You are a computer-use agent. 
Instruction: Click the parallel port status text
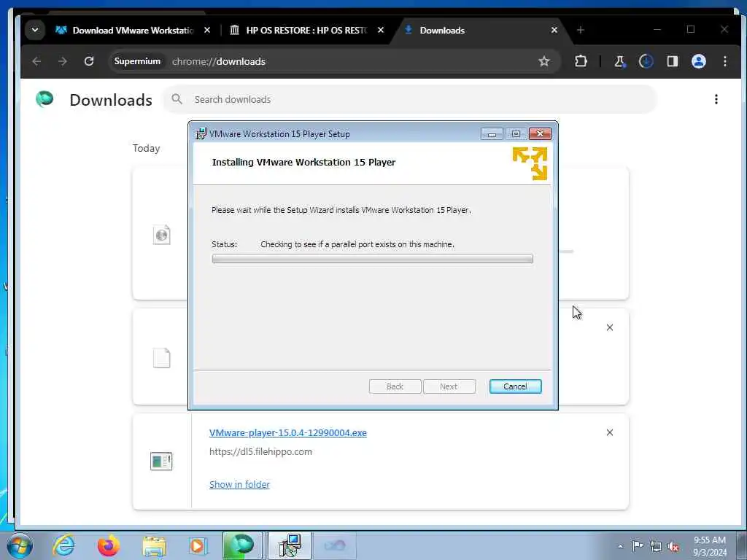pos(357,244)
